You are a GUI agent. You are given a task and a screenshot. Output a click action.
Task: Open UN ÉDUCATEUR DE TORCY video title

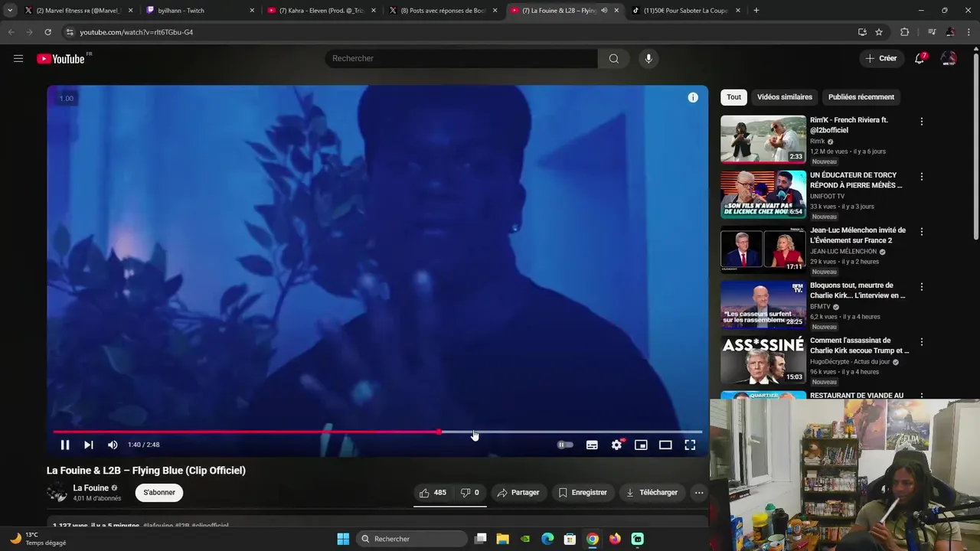(856, 180)
